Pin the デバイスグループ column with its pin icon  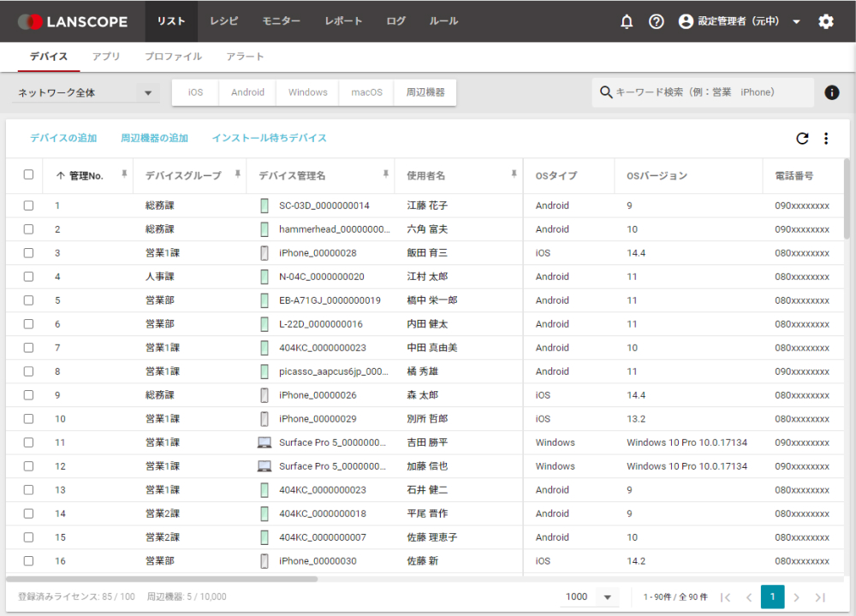point(238,174)
